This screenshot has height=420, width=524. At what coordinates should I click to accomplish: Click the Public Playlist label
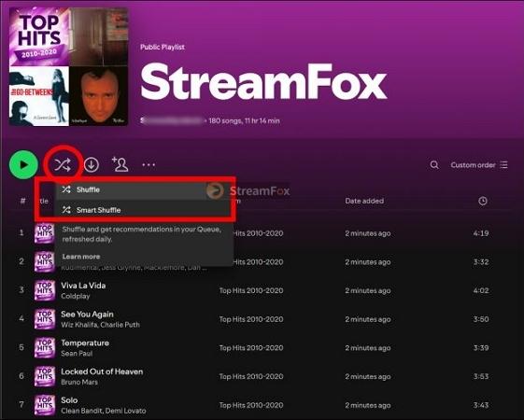click(x=163, y=47)
